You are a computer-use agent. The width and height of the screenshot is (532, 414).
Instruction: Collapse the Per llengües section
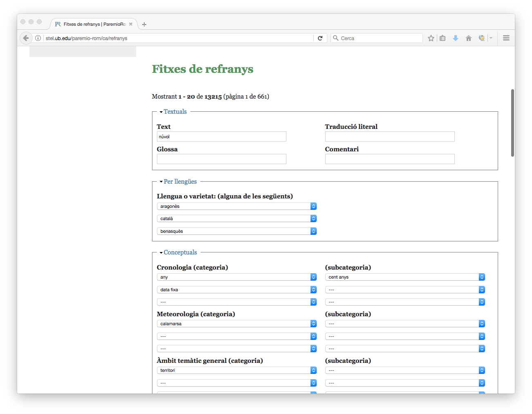[x=180, y=182]
